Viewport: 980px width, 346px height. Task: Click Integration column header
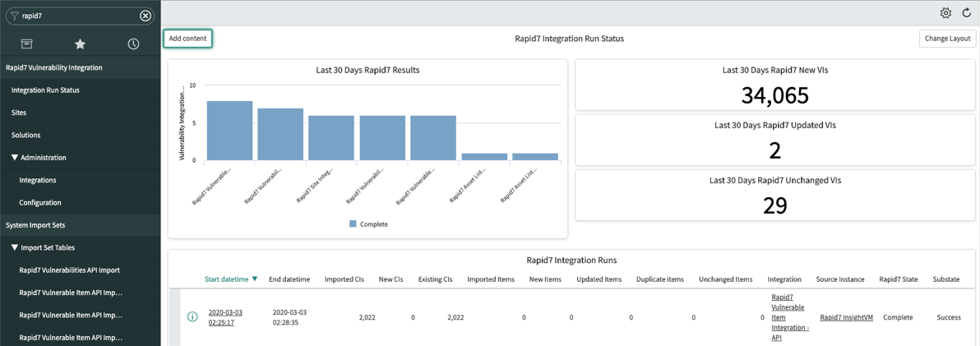click(x=785, y=279)
